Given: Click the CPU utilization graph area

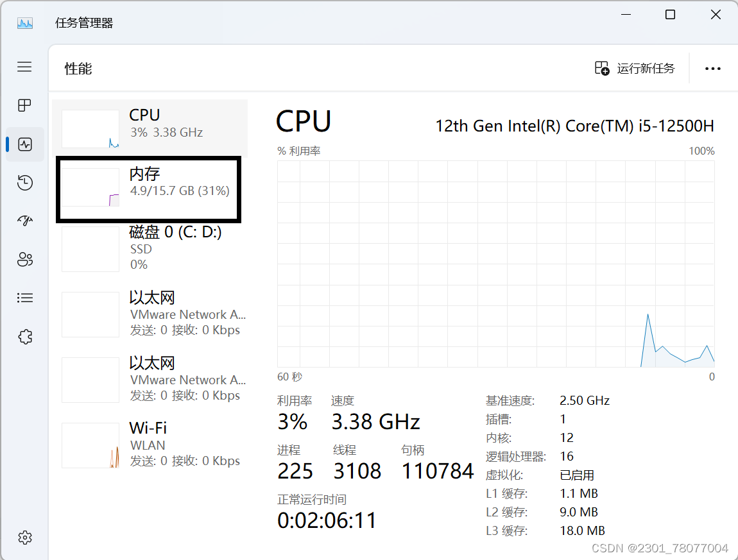Looking at the screenshot, I should pyautogui.click(x=495, y=264).
